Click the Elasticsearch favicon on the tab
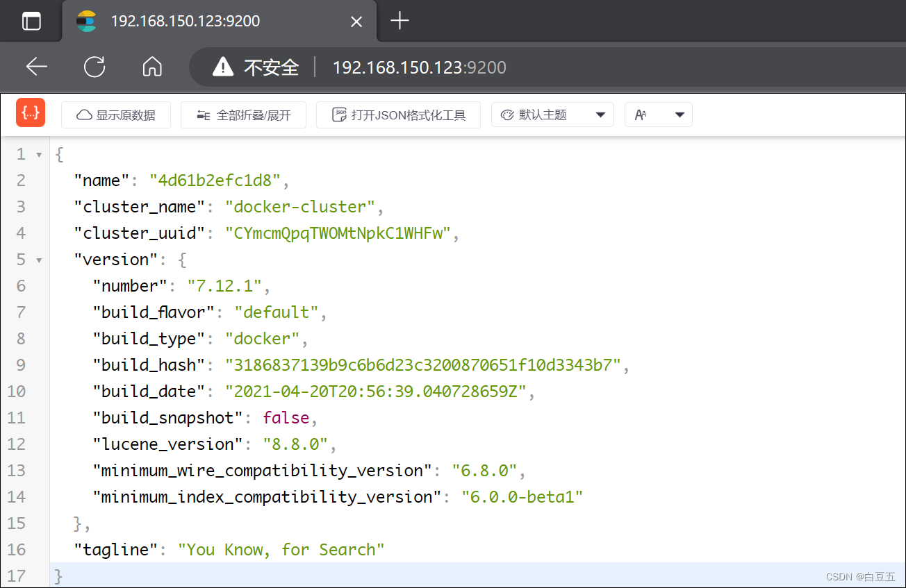906x588 pixels. tap(86, 22)
